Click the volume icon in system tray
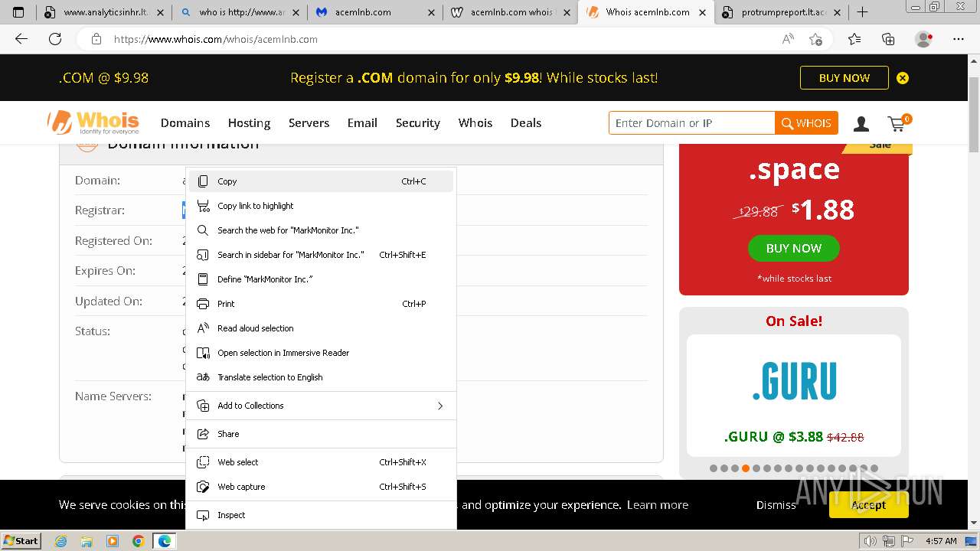 (x=871, y=541)
